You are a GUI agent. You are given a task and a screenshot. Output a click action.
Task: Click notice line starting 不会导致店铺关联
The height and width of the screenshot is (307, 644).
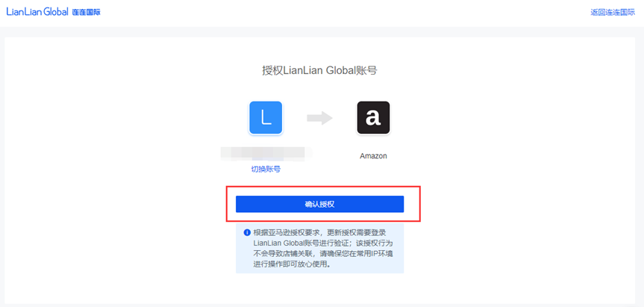(323, 253)
